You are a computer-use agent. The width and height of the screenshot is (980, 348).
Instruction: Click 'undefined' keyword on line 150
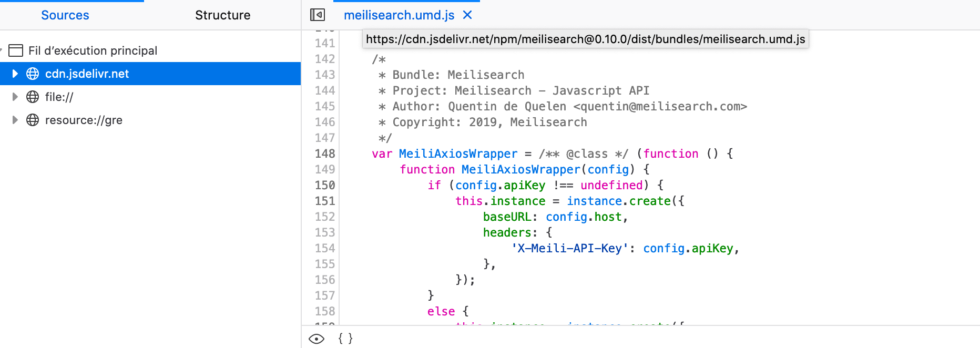click(x=611, y=185)
